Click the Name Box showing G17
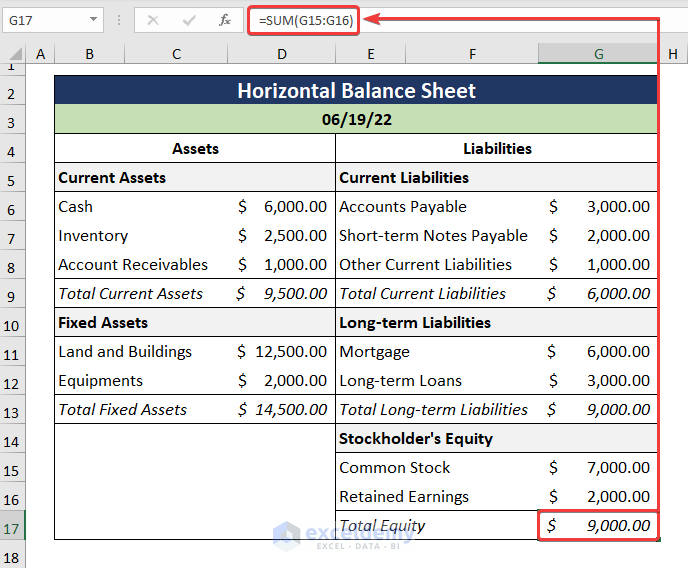The height and width of the screenshot is (568, 688). tap(45, 19)
